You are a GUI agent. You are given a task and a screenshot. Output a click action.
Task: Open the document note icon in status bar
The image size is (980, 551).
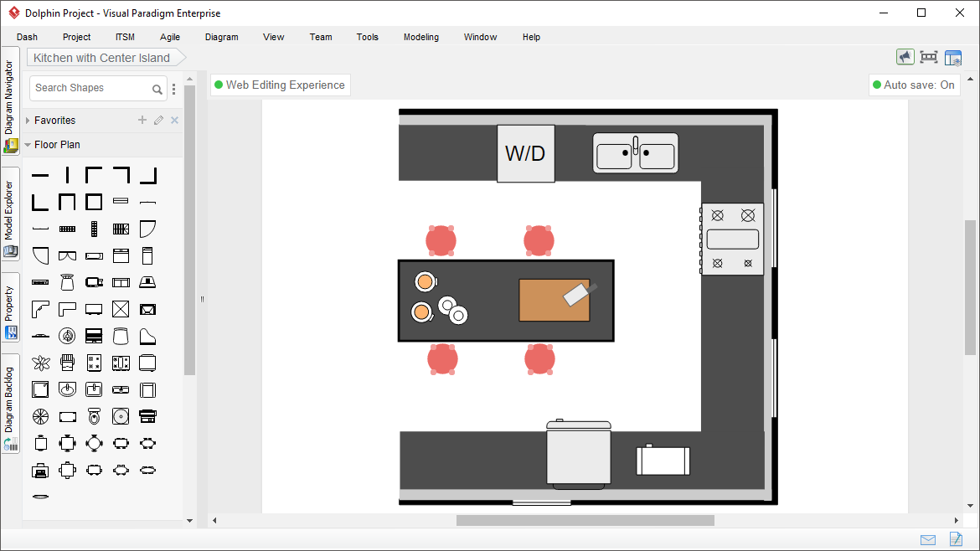956,538
